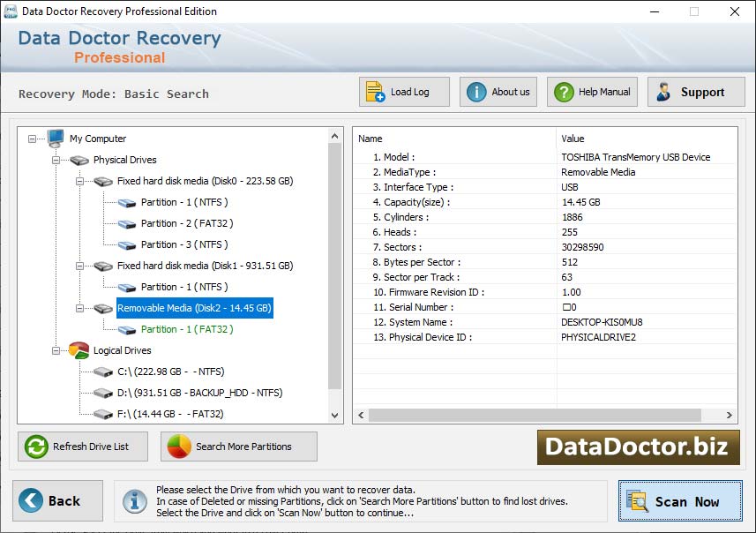Viewport: 756px width, 533px height.
Task: Click the drive tree vertical scrollbar
Action: click(x=335, y=265)
